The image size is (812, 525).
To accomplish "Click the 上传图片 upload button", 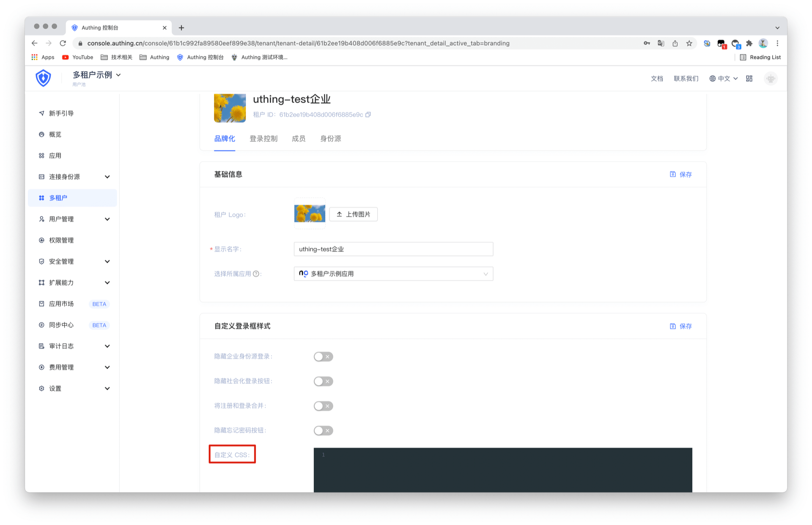I will 353,214.
